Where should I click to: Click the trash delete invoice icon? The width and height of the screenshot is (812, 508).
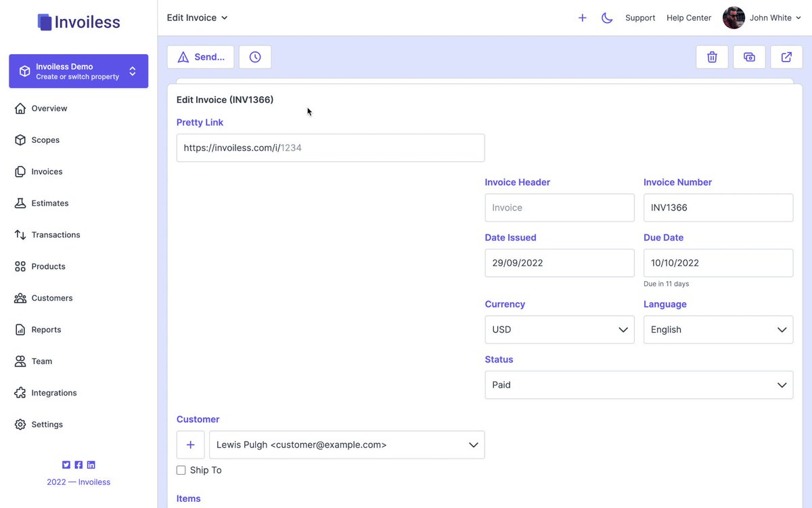[x=712, y=57]
